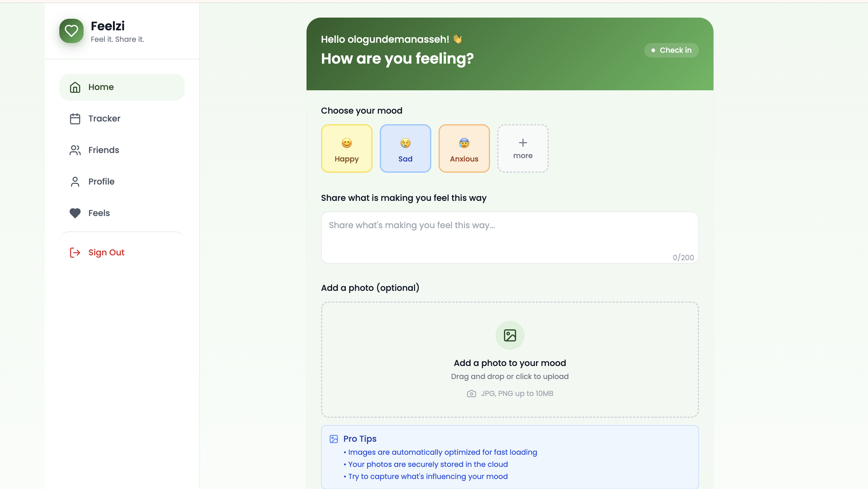
Task: Click the Feels heart icon
Action: pos(75,213)
